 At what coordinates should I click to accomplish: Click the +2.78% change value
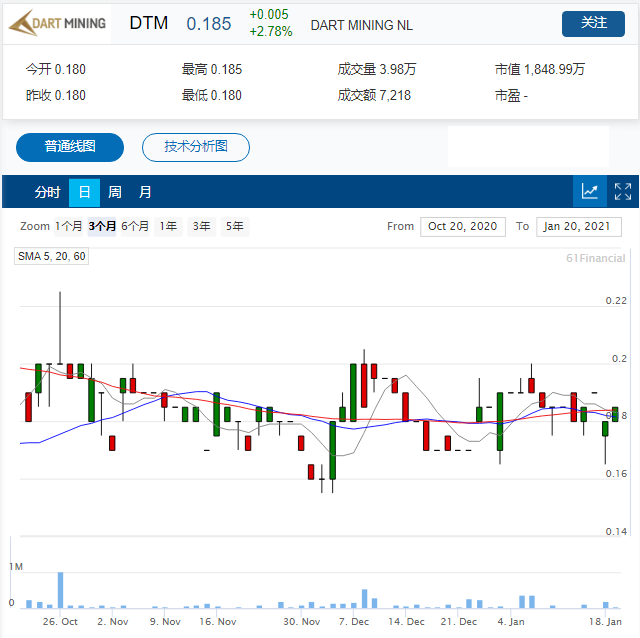click(271, 31)
